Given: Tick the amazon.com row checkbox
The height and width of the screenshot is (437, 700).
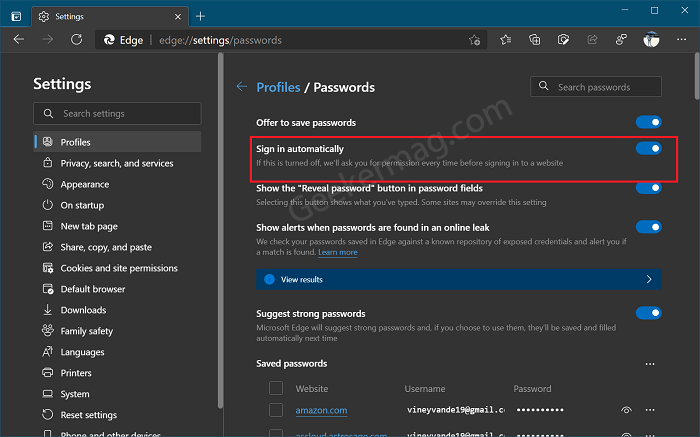Looking at the screenshot, I should click(x=276, y=410).
